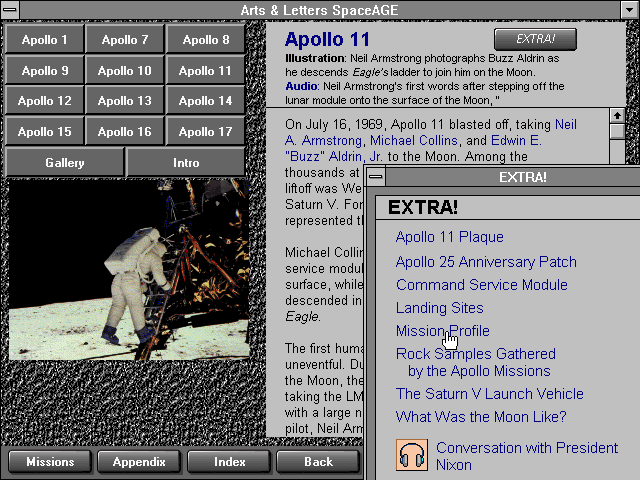Follow the Michael Collins hyperlink
Image resolution: width=640 pixels, height=480 pixels.
[x=413, y=140]
